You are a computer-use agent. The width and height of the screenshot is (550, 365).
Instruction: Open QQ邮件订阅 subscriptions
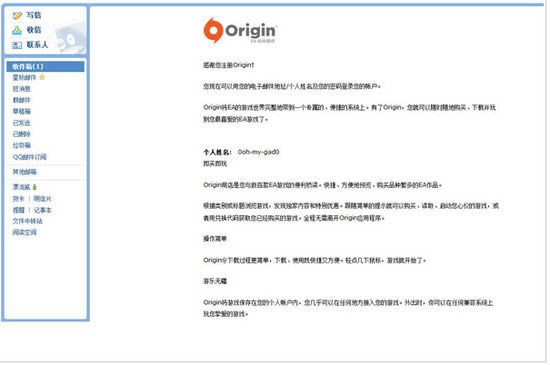click(x=29, y=157)
